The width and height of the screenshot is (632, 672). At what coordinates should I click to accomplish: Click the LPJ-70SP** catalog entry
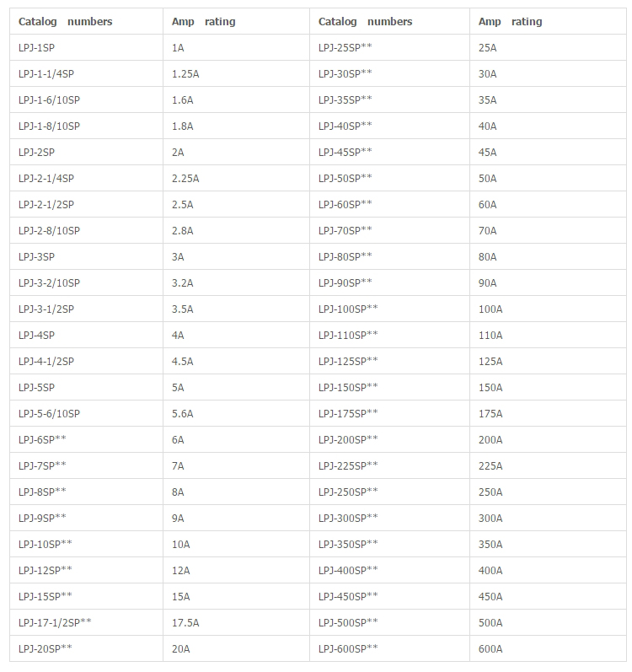pos(345,231)
